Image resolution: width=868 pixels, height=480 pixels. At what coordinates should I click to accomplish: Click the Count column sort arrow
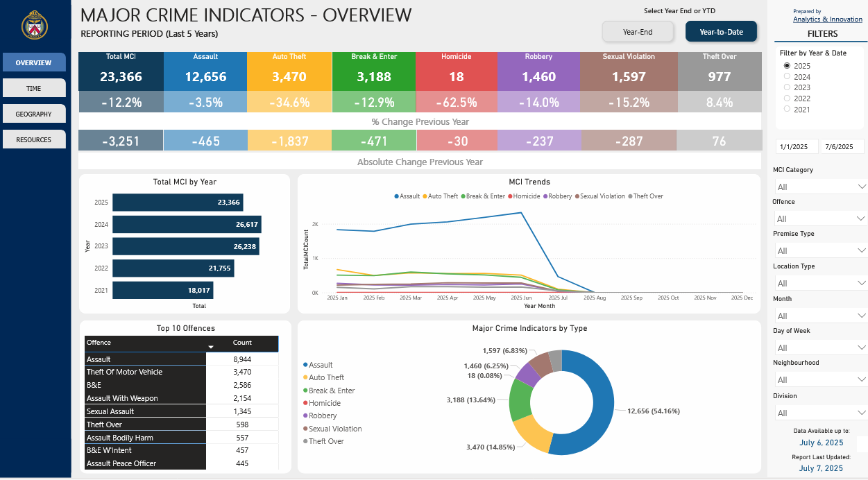point(211,346)
